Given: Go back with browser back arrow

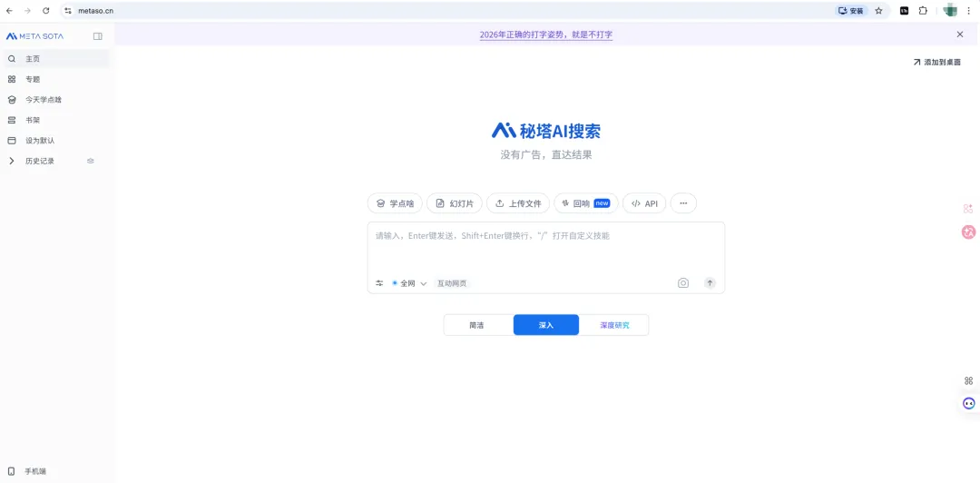Looking at the screenshot, I should (9, 11).
